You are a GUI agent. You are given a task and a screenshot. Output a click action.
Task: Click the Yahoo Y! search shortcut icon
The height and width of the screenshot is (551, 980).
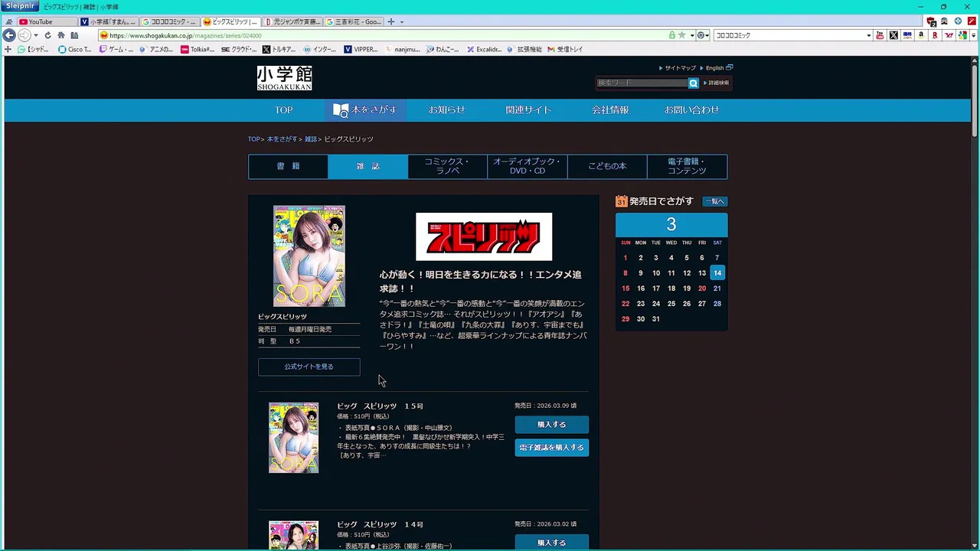click(949, 35)
